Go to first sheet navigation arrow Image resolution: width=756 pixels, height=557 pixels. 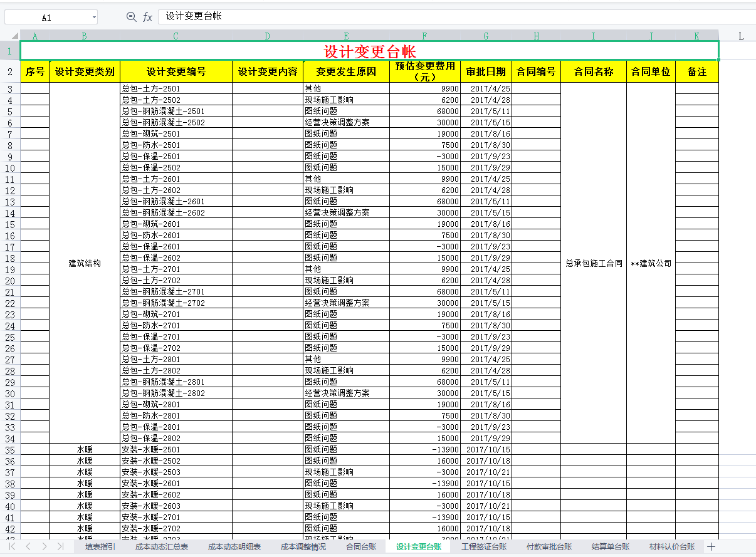pos(12,546)
